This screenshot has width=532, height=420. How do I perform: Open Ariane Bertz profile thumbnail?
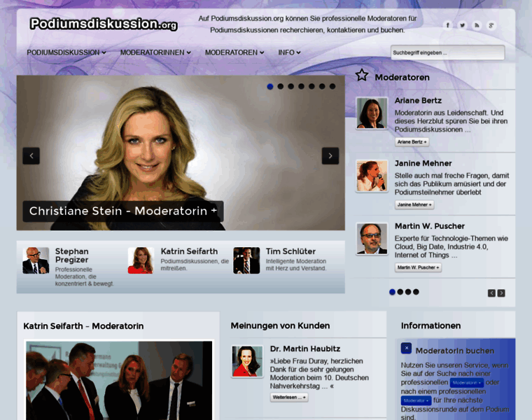click(x=372, y=113)
